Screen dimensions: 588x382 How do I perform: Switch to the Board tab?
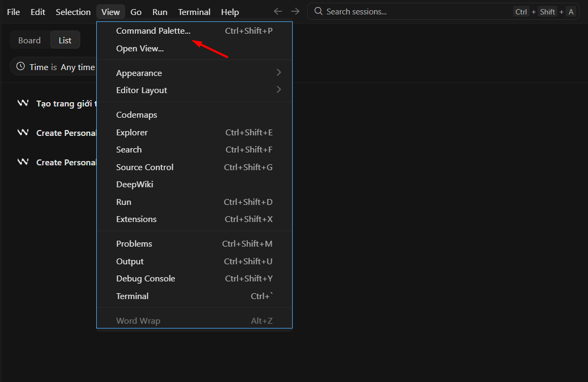(29, 40)
